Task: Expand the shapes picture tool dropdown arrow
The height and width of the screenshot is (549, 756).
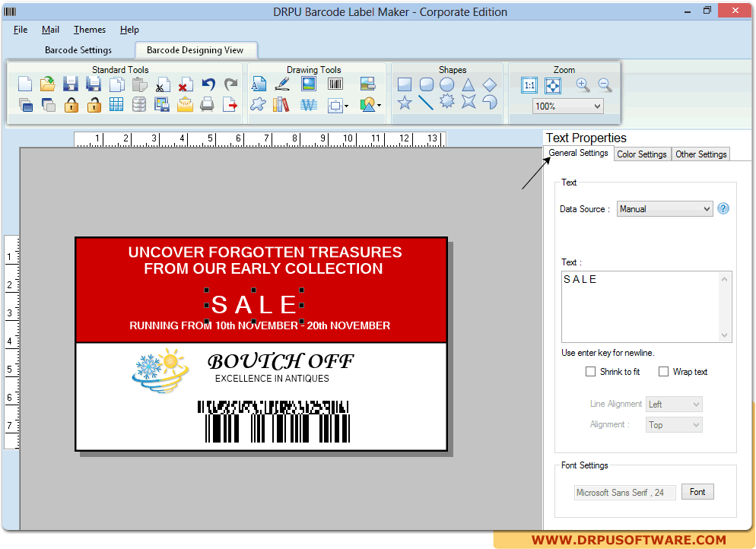Action: click(x=379, y=106)
